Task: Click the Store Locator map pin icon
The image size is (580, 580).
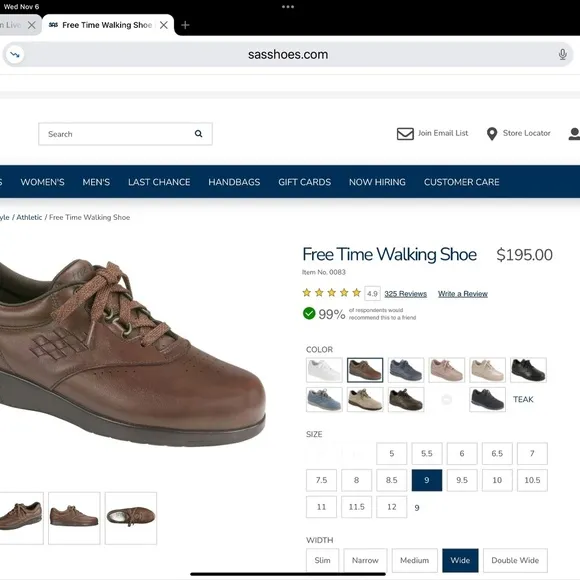Action: click(492, 134)
